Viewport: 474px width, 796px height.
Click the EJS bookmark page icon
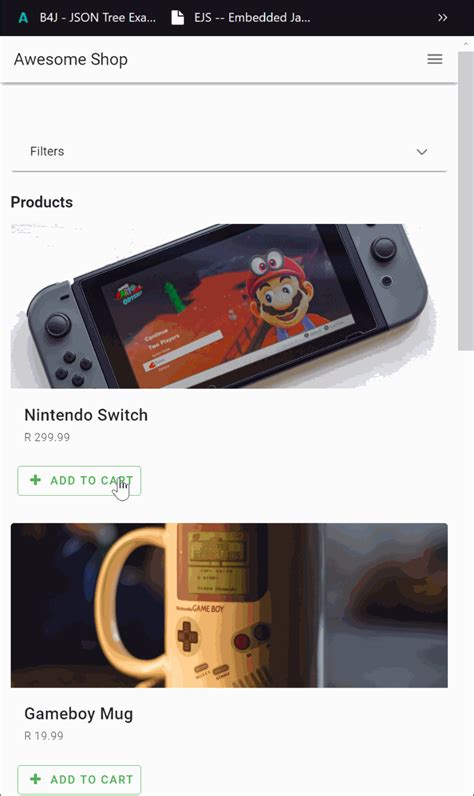click(177, 18)
